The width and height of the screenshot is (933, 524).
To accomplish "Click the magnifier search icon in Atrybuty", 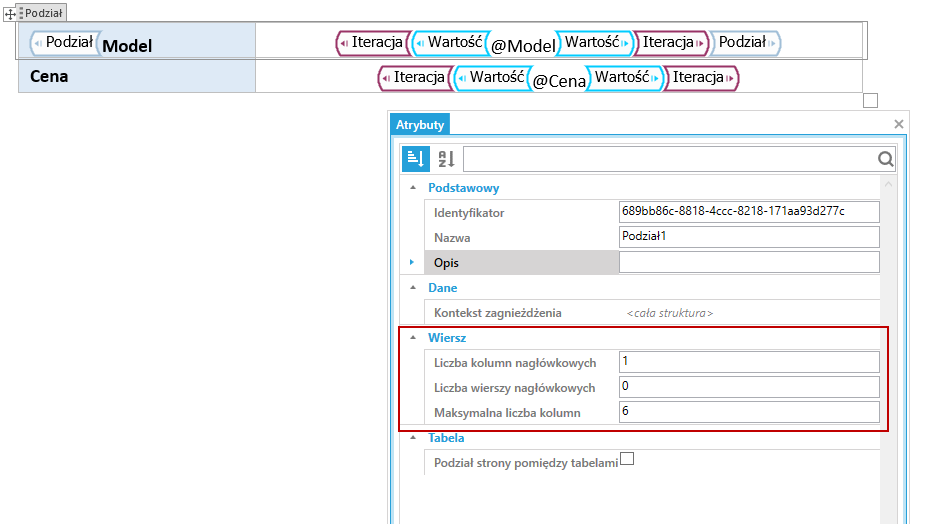I will [885, 159].
